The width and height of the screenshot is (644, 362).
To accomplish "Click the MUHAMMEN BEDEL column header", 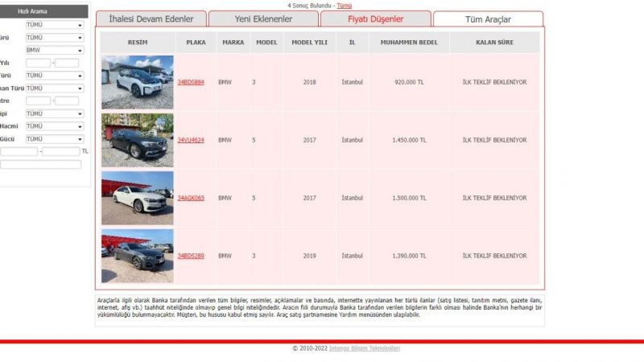I will tap(409, 43).
